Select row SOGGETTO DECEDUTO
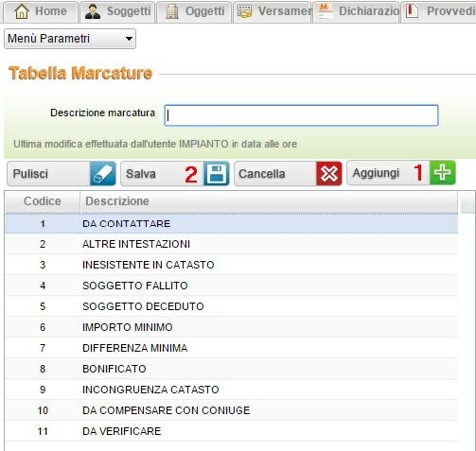476x451 pixels. coord(232,306)
